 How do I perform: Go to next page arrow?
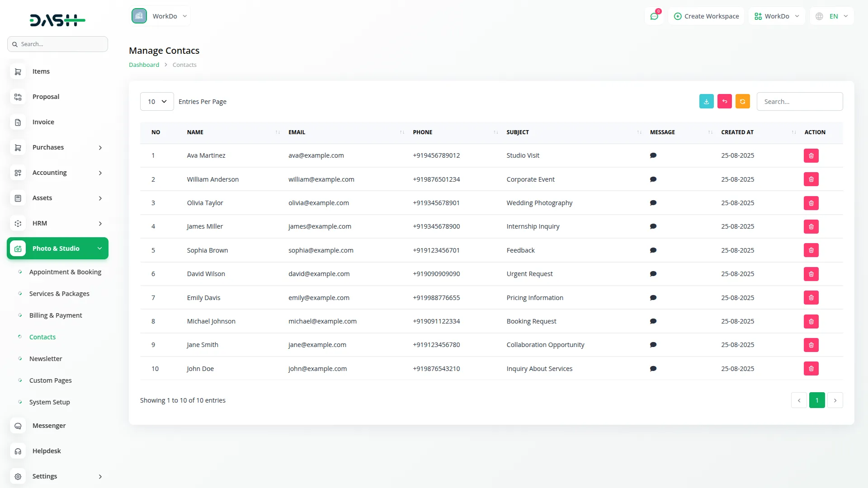tap(835, 400)
